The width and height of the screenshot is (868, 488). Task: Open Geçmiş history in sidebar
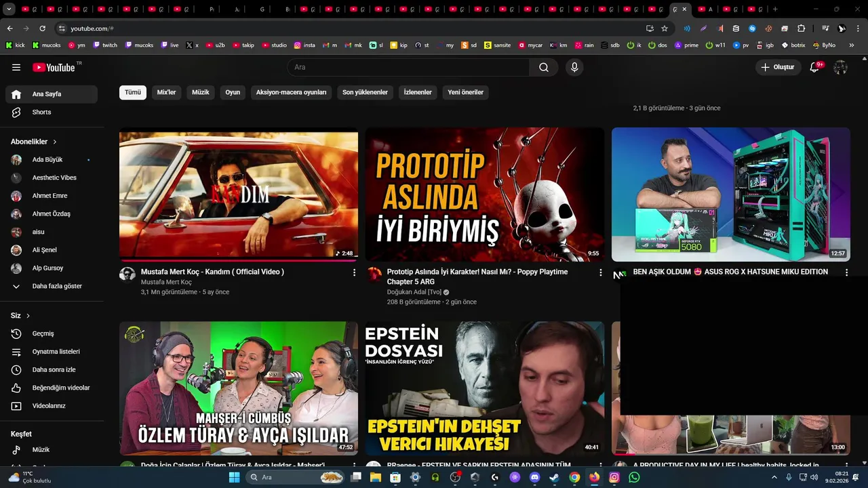tap(52, 333)
